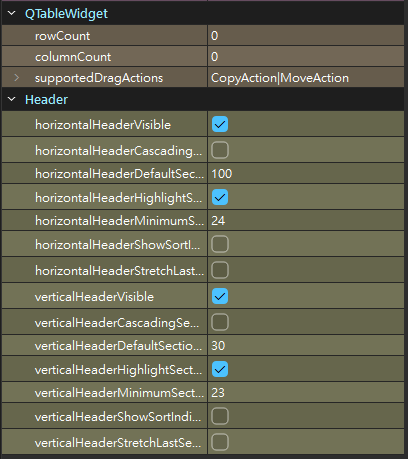Select horizontalHeaderStretchLast... property label
Viewport: 408px width, 459px height.
119,271
